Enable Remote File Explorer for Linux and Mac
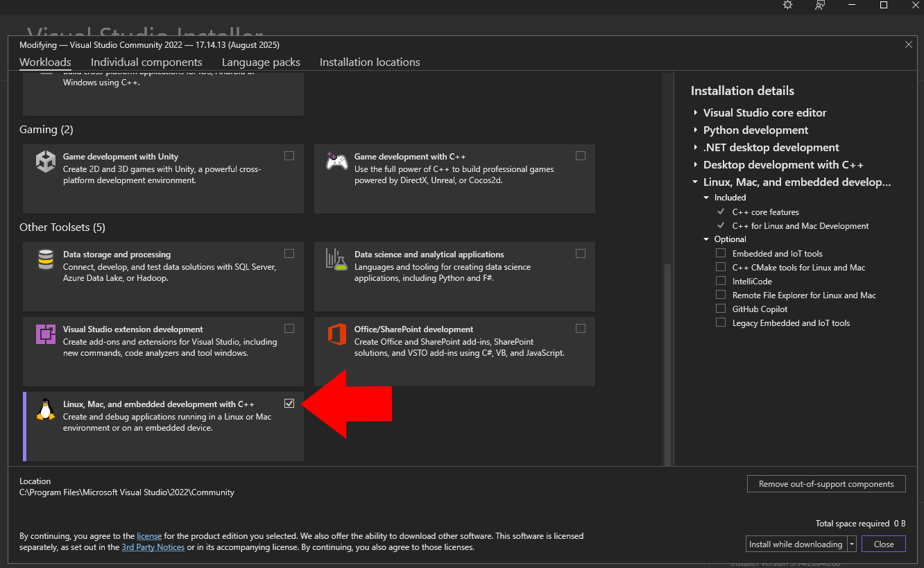The image size is (924, 568). [721, 295]
